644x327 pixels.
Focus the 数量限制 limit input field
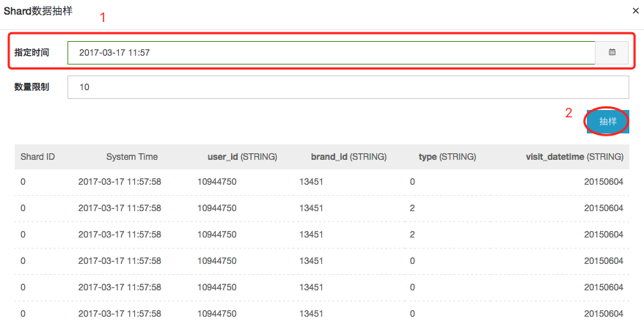pyautogui.click(x=348, y=87)
